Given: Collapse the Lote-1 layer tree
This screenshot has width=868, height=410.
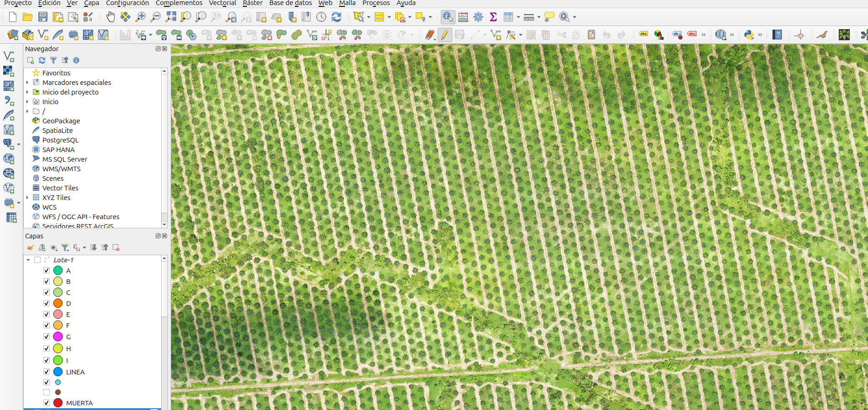Looking at the screenshot, I should [x=28, y=260].
